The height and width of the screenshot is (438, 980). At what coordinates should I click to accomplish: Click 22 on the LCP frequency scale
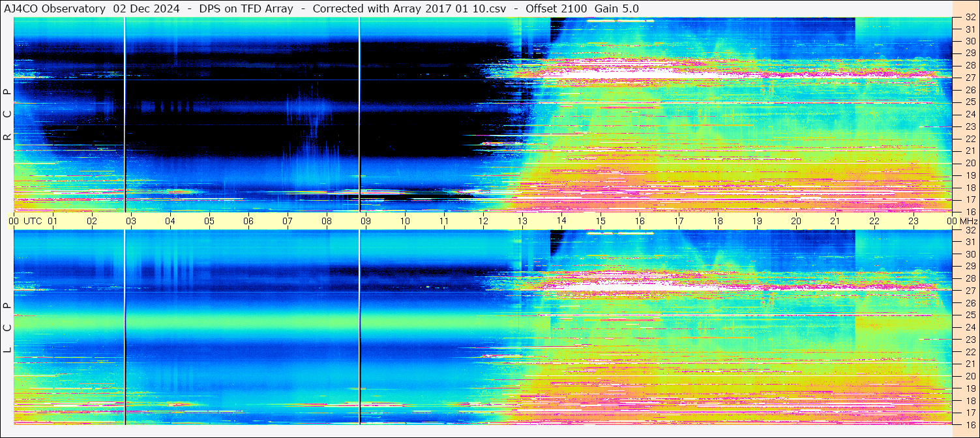coord(970,352)
